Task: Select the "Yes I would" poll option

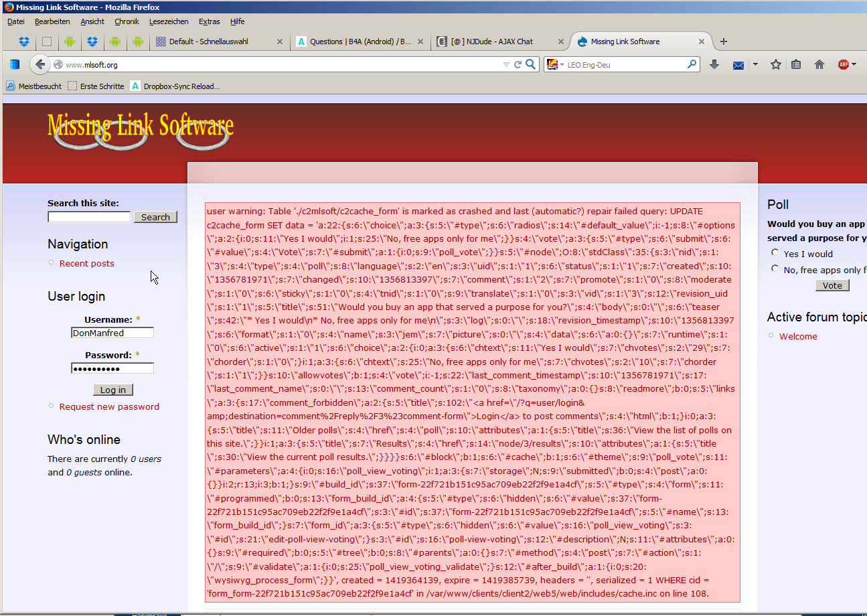Action: point(775,253)
